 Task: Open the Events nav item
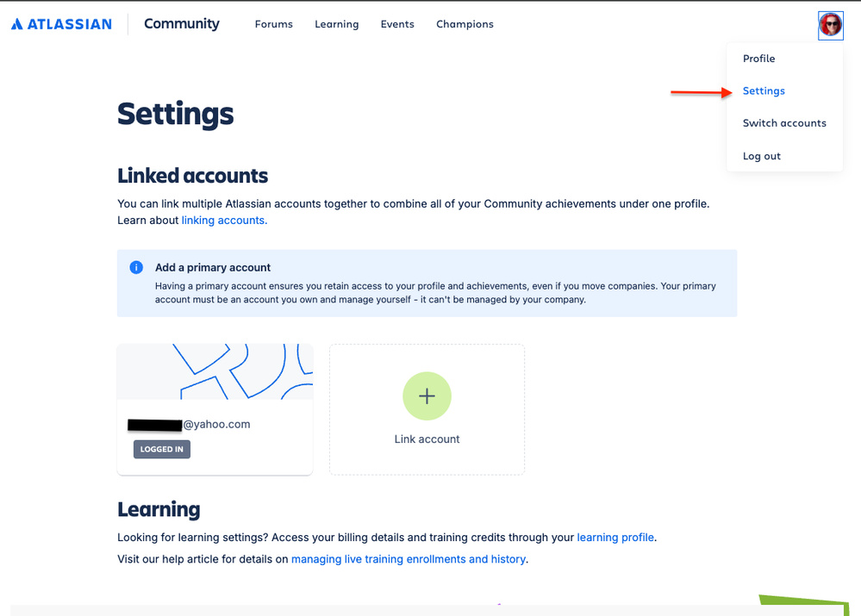point(397,24)
